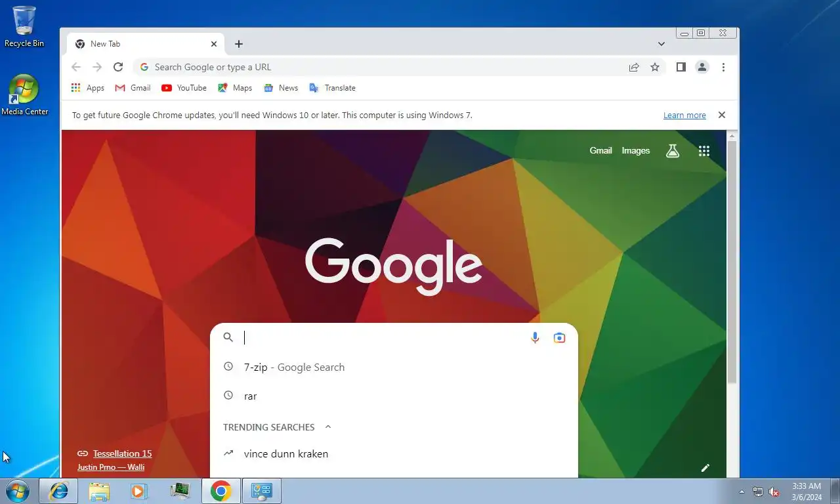Click the Google logo

pos(394,266)
